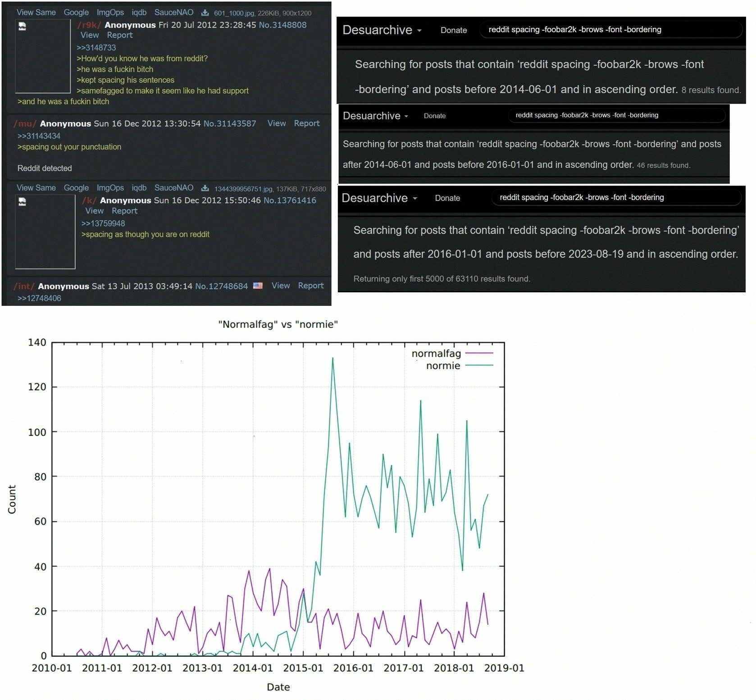Screen dimensions: 756x700
Task: Click Report under the /k/ post header
Action: 125,210
